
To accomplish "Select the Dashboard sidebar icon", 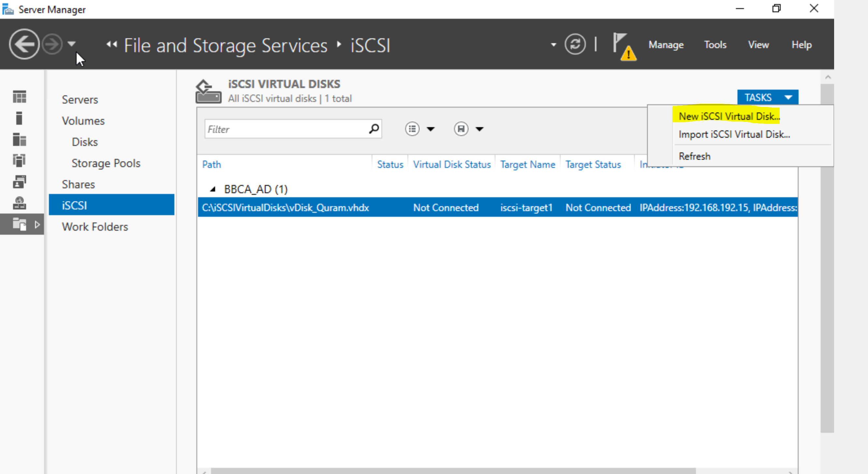I will [19, 97].
